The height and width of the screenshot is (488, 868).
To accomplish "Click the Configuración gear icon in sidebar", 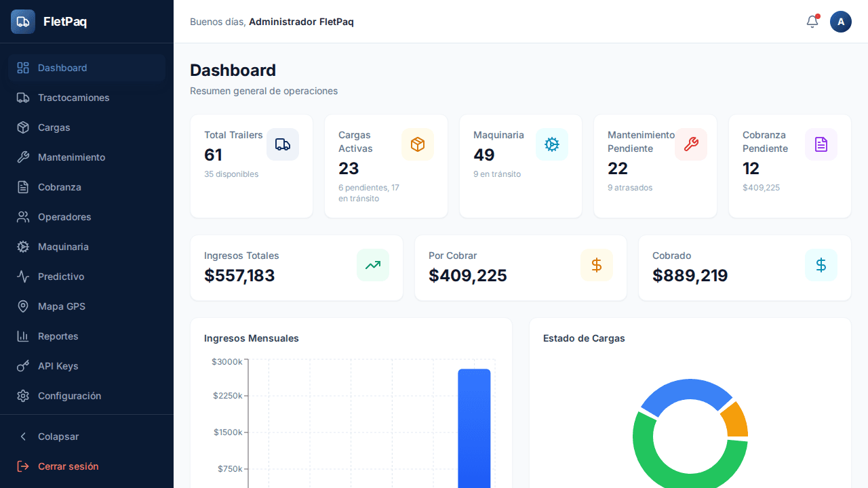I will (x=23, y=396).
